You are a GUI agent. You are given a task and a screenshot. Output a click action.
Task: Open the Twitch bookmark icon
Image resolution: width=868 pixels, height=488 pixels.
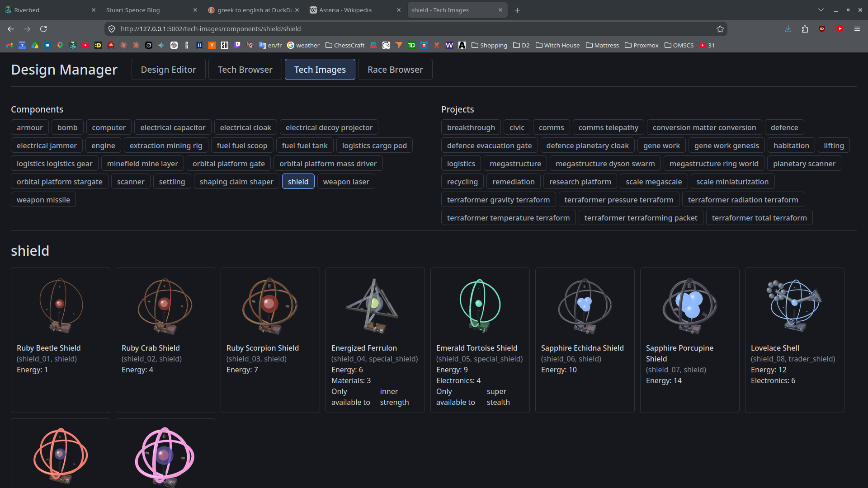tap(237, 45)
